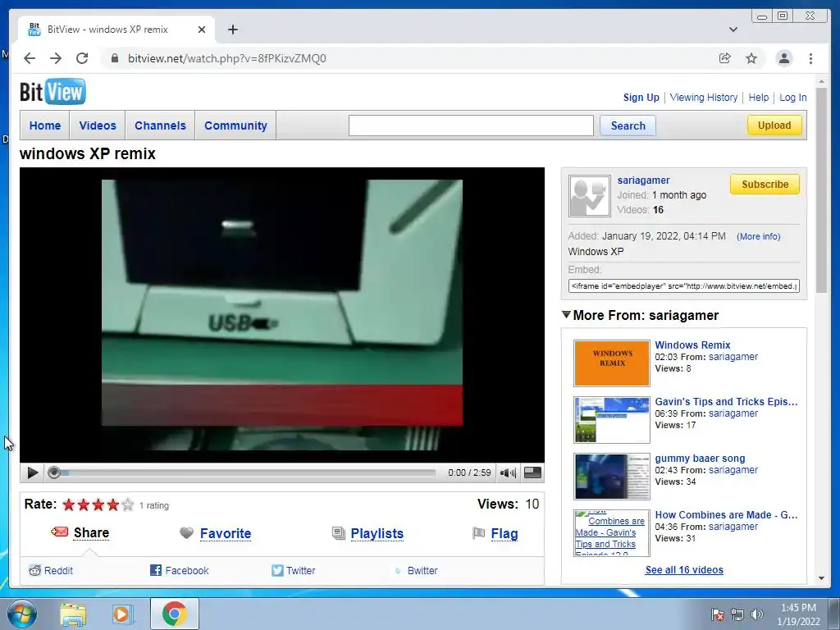This screenshot has height=630, width=840.
Task: Open Gavin's Tips and Tricks title link
Action: pos(727,402)
